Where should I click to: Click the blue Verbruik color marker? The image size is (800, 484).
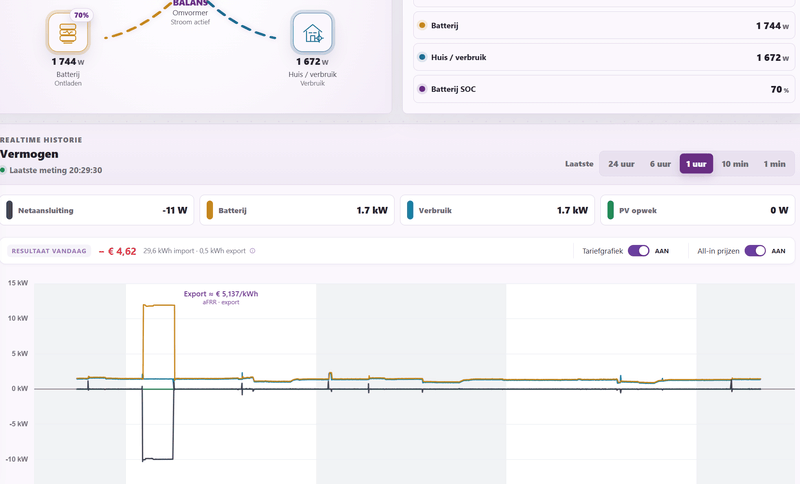pos(410,210)
